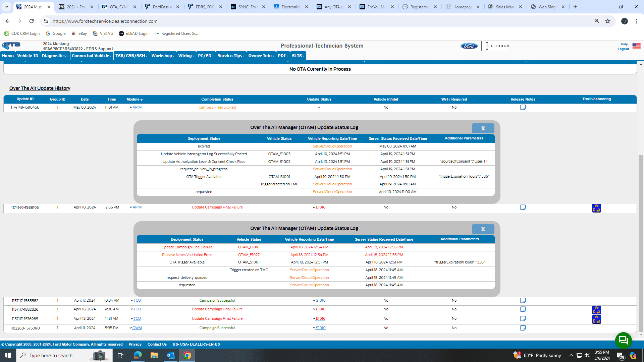Open the CDK CRM Login bookmark
The height and width of the screenshot is (362, 644).
click(22, 34)
